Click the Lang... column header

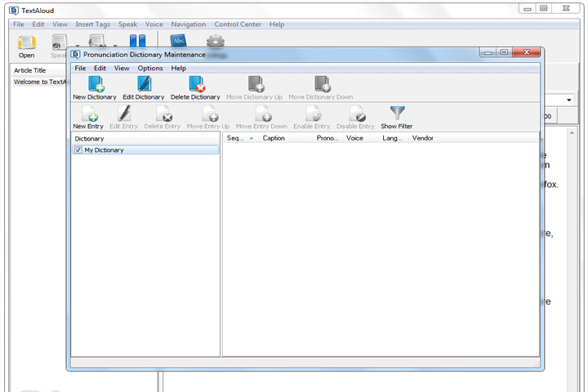click(x=394, y=138)
